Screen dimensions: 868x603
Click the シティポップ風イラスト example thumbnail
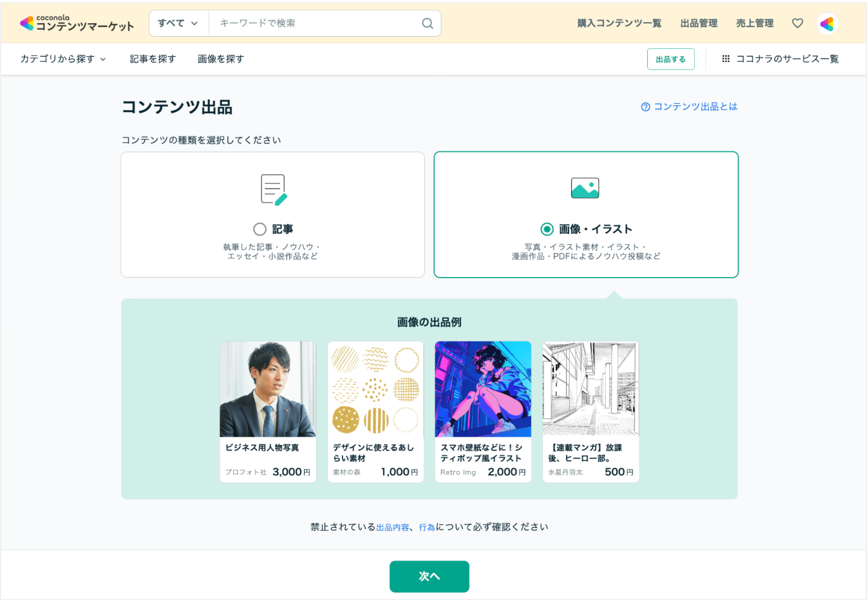point(483,389)
